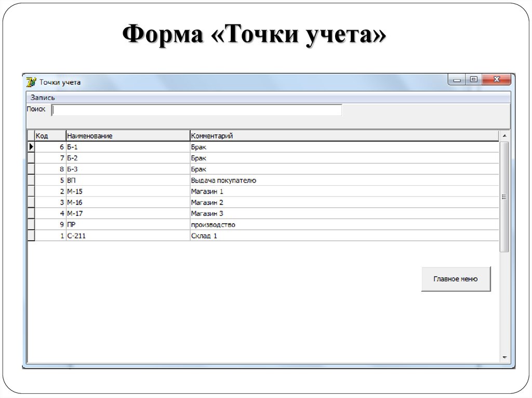This screenshot has height=398, width=532.
Task: Click the Поиск search field
Action: (x=197, y=109)
